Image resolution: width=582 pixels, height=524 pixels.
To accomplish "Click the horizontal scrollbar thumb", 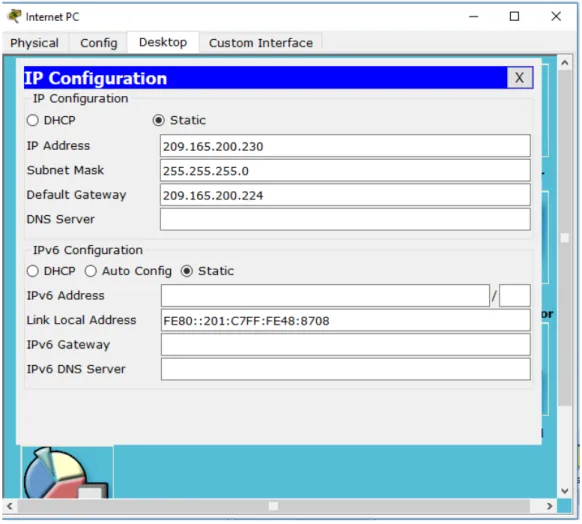I will (x=274, y=506).
